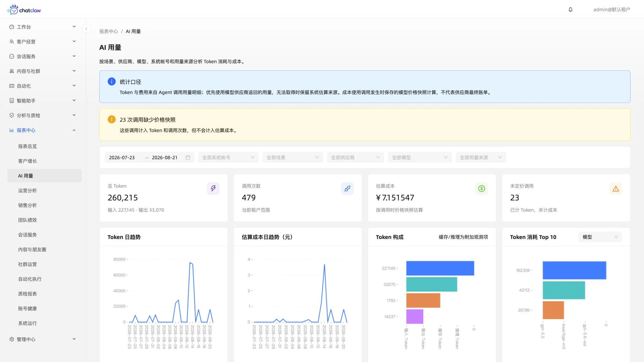Click the total token value 260,215

pos(123,198)
